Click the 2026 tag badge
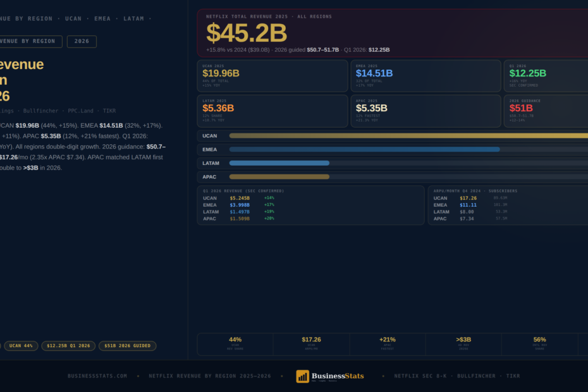The width and height of the screenshot is (588, 392). pyautogui.click(x=82, y=41)
